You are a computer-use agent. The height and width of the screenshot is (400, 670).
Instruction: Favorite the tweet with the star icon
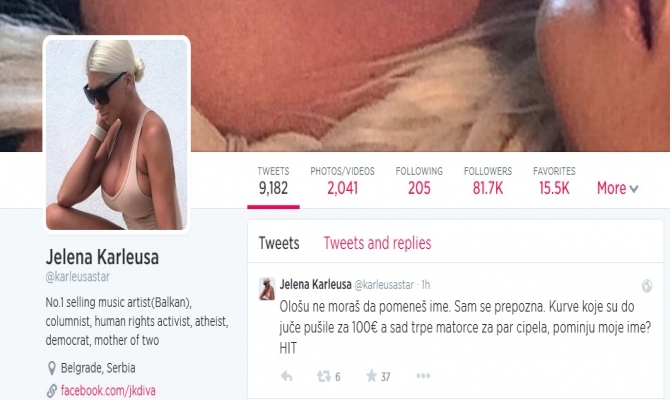pyautogui.click(x=371, y=376)
